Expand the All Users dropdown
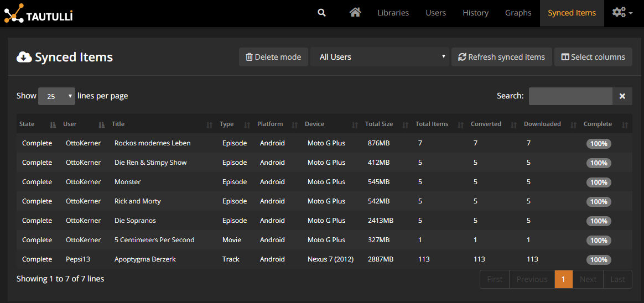 coord(380,57)
